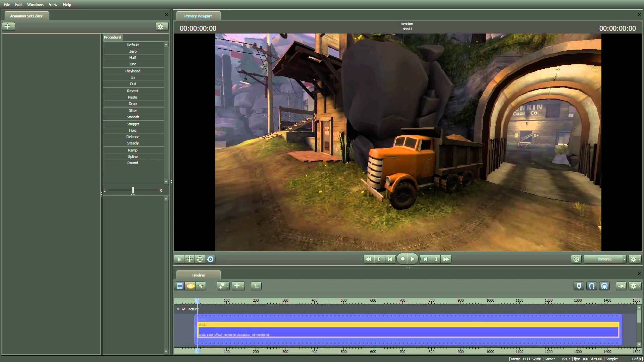Toggle timeline snapping magnet icon

(x=592, y=286)
